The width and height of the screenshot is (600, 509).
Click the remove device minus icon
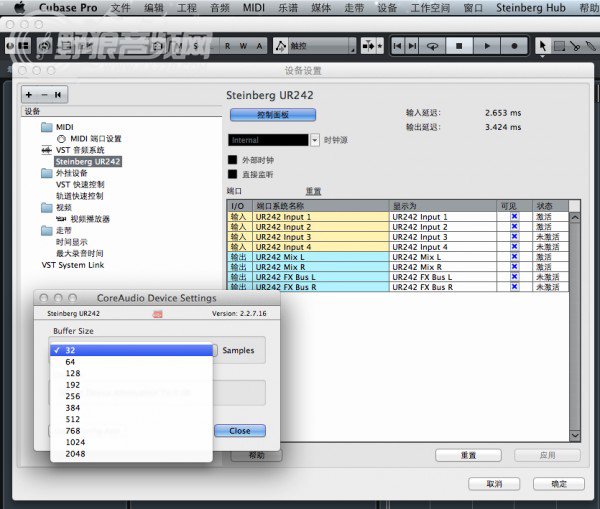click(44, 95)
